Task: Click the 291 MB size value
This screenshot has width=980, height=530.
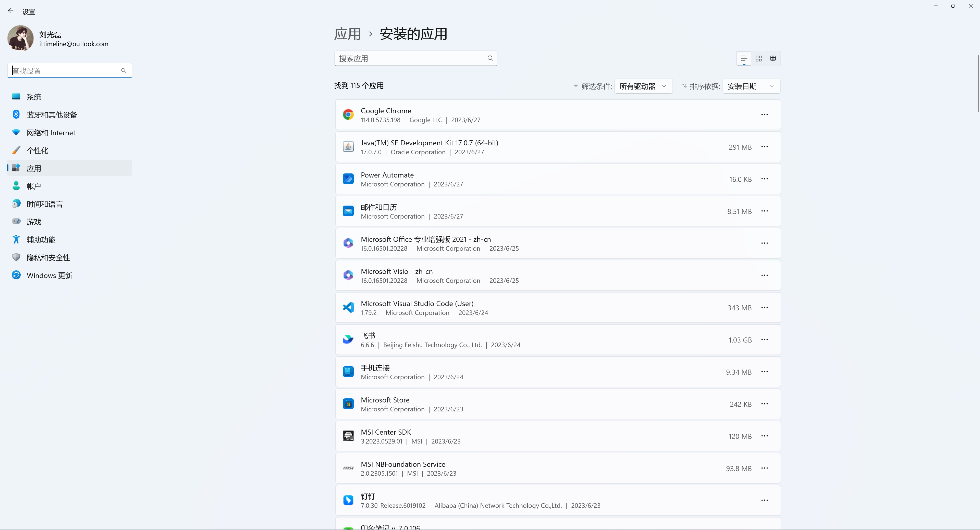Action: pos(740,147)
